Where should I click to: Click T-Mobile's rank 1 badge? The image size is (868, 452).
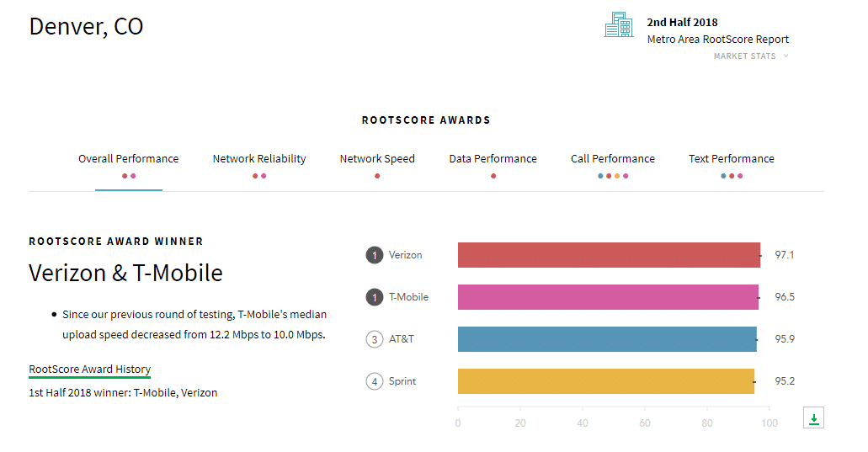click(374, 297)
